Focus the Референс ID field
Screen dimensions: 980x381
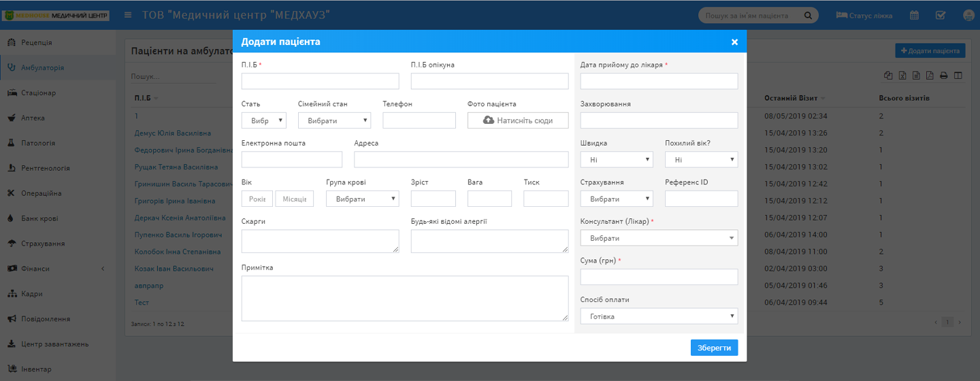701,199
